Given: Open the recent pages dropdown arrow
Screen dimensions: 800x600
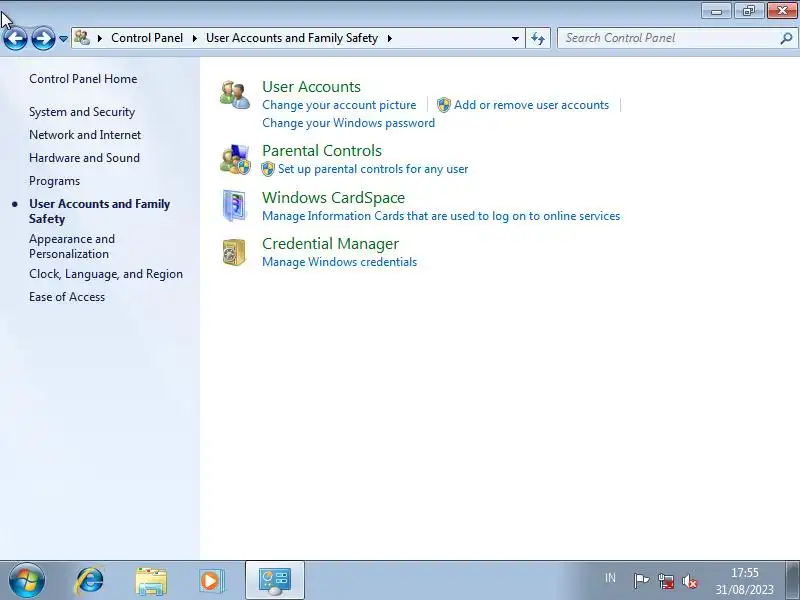Looking at the screenshot, I should [x=63, y=39].
